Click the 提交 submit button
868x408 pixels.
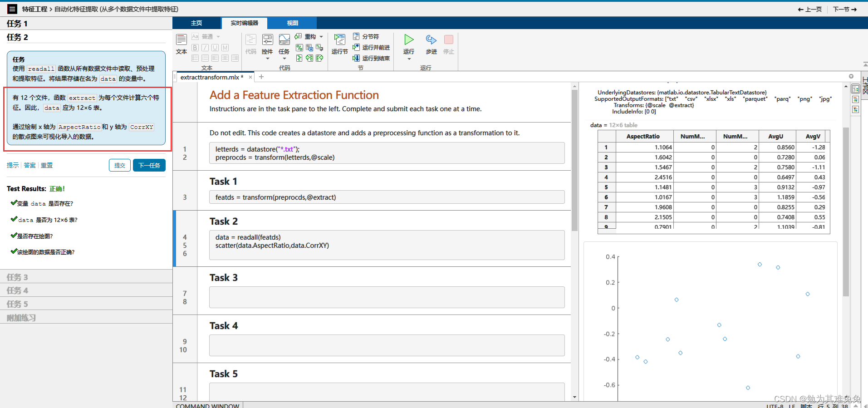pyautogui.click(x=120, y=165)
